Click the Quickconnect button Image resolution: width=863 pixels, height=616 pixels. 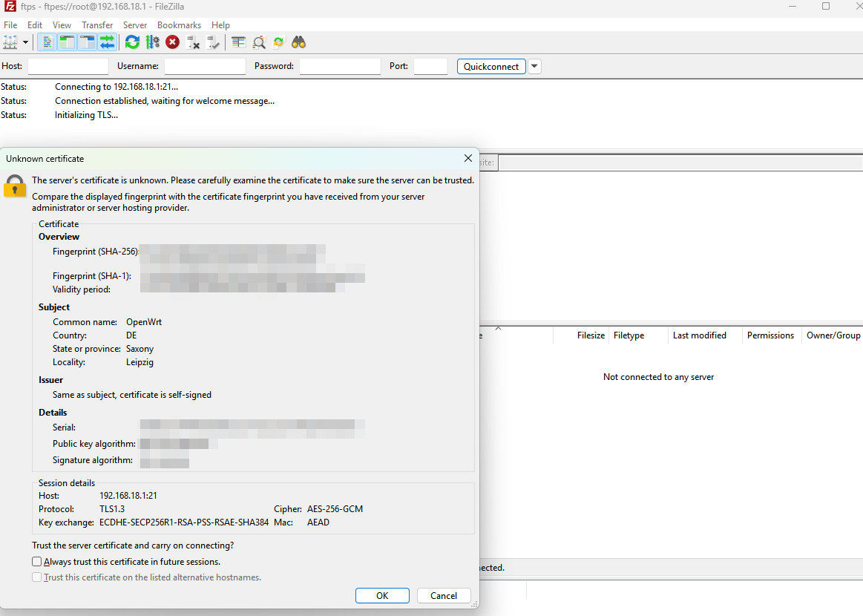point(491,67)
